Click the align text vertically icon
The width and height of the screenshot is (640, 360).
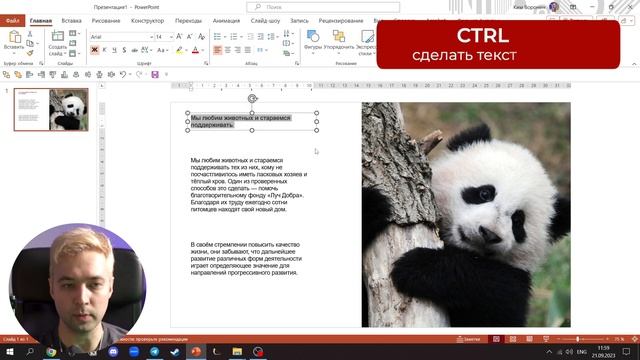tap(287, 43)
